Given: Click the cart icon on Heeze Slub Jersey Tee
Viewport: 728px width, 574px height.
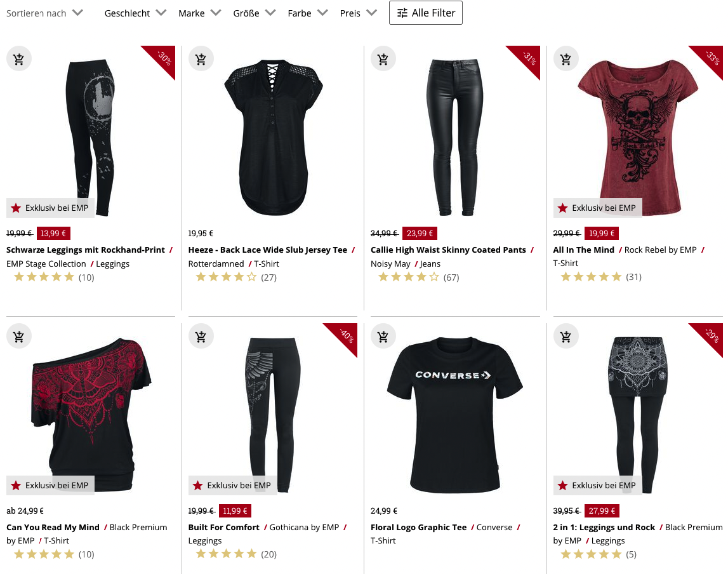Looking at the screenshot, I should point(201,58).
